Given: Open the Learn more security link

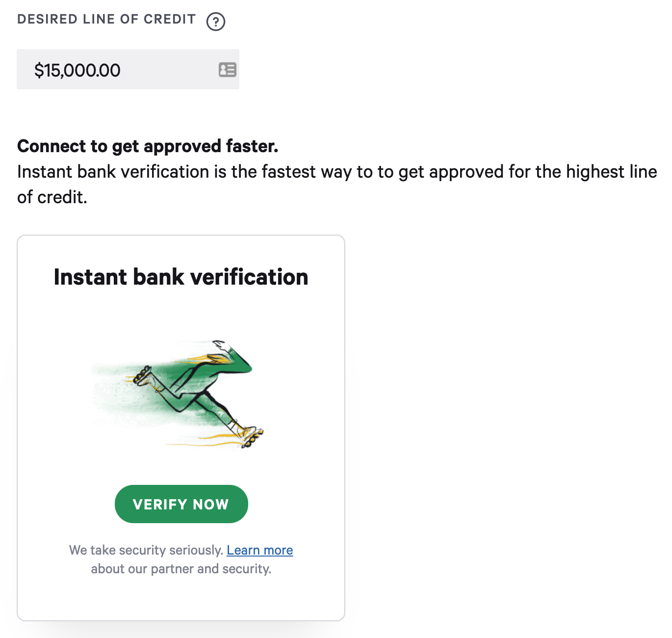Looking at the screenshot, I should pyautogui.click(x=260, y=550).
